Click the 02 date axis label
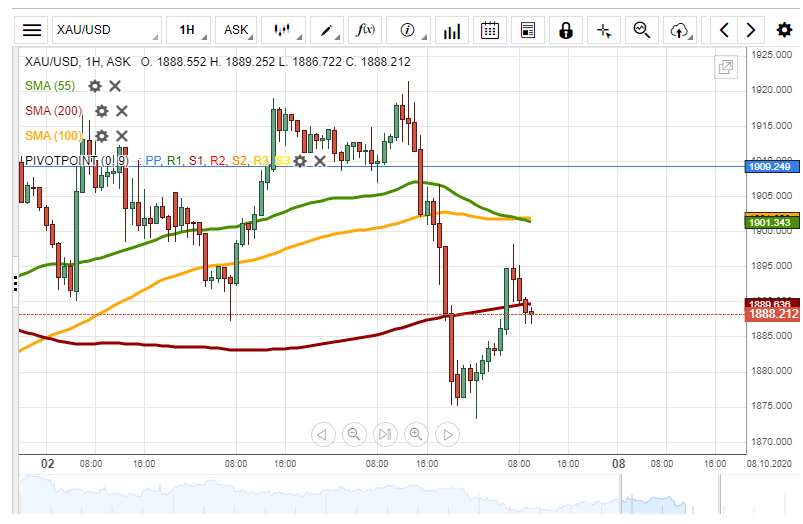 (x=48, y=464)
